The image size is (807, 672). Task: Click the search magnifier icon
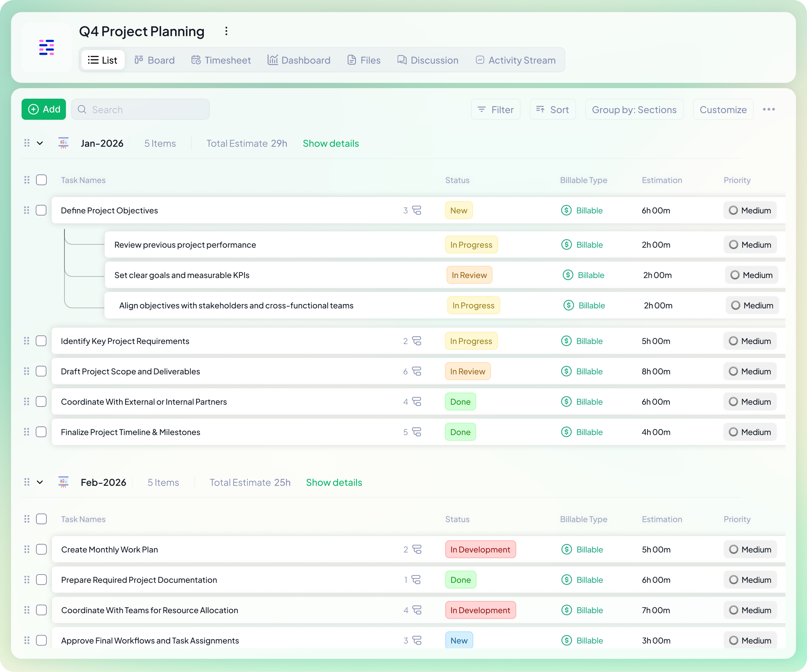[x=82, y=110]
